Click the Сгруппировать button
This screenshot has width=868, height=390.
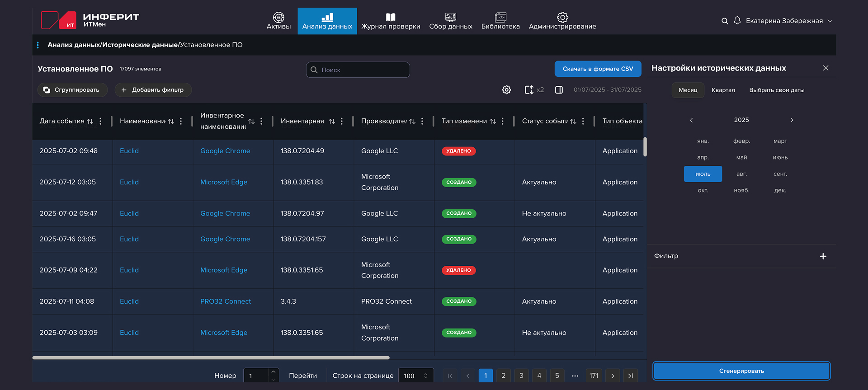[72, 90]
